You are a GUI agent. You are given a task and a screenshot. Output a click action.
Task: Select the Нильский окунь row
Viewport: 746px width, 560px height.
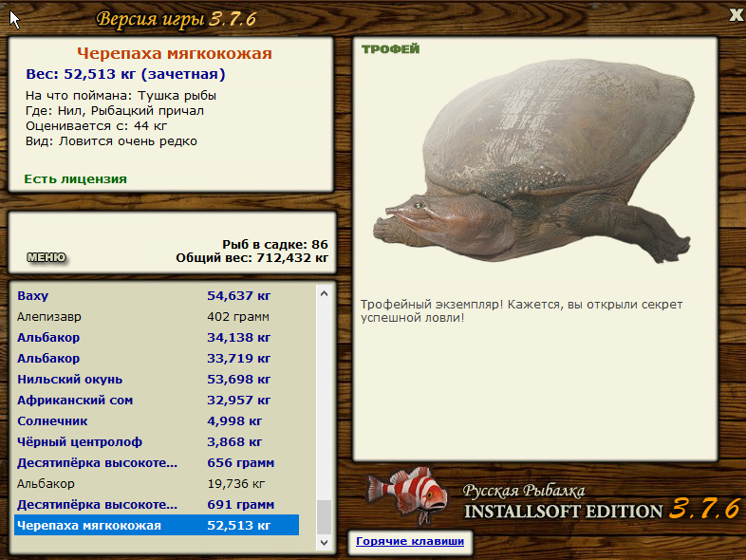tap(157, 380)
